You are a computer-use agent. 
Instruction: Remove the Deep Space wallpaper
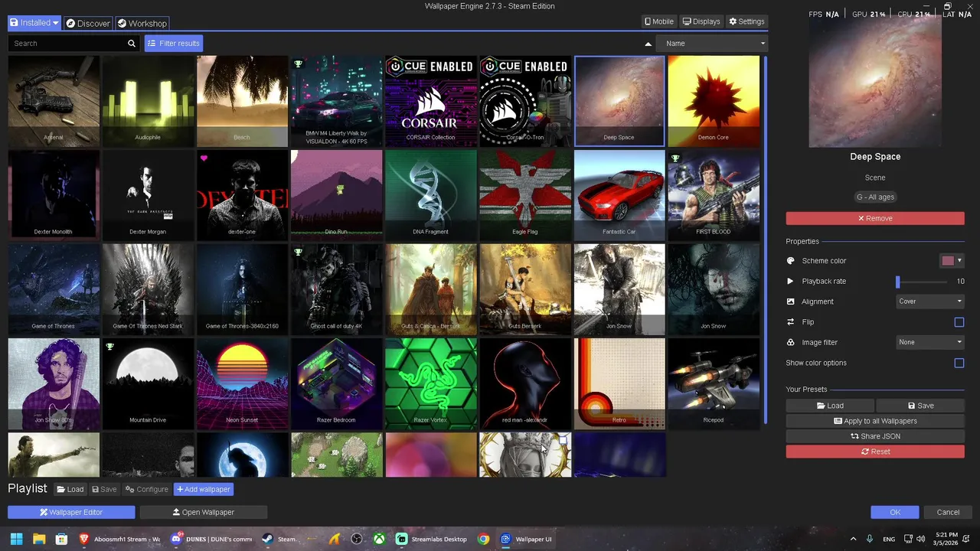(x=875, y=218)
